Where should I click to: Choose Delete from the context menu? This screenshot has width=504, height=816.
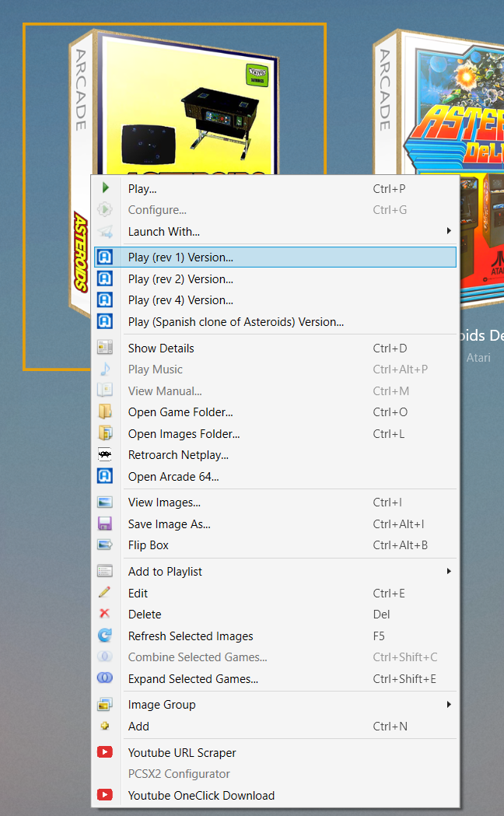point(275,614)
